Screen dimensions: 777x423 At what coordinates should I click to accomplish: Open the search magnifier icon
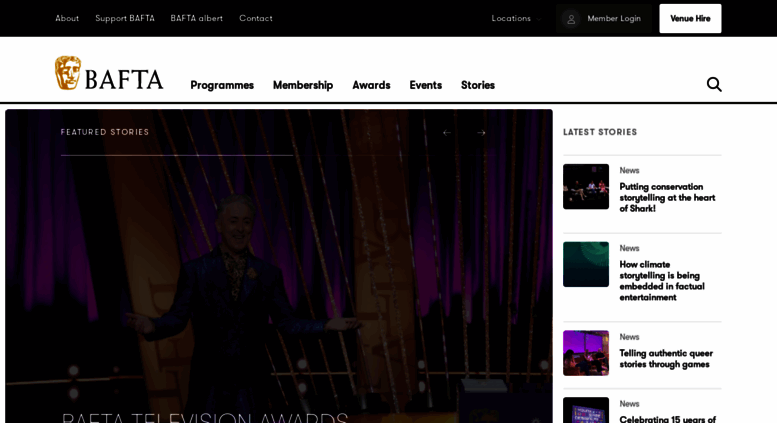714,84
